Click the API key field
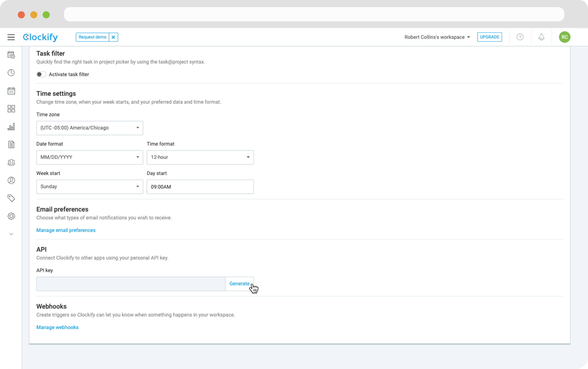 pos(131,284)
